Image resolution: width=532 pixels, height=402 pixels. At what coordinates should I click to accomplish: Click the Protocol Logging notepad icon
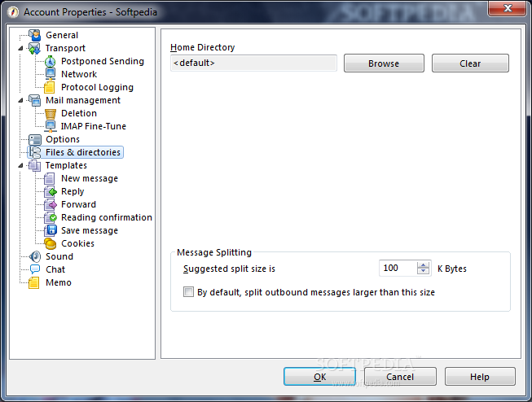(x=50, y=87)
